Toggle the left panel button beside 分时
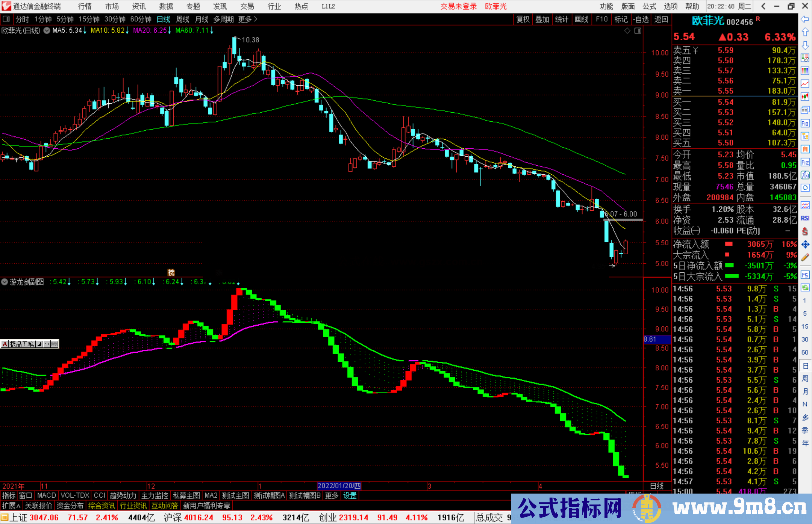This screenshot has height=524, width=812. point(6,19)
